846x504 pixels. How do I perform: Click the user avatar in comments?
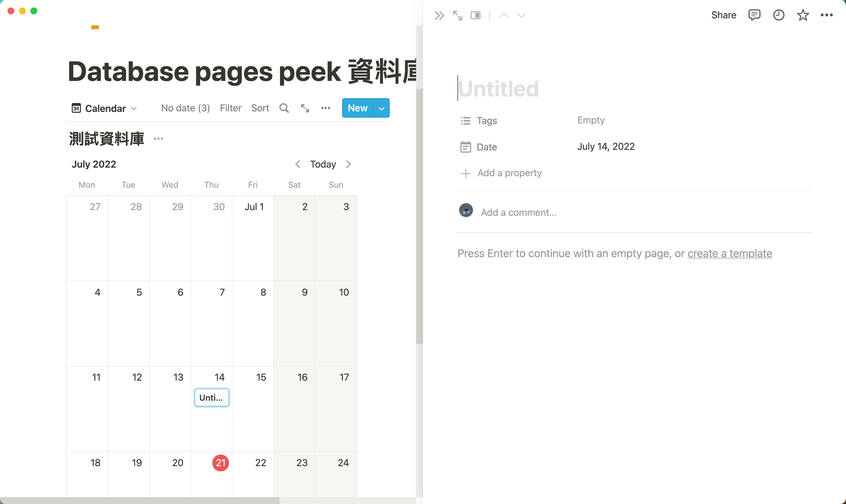466,210
